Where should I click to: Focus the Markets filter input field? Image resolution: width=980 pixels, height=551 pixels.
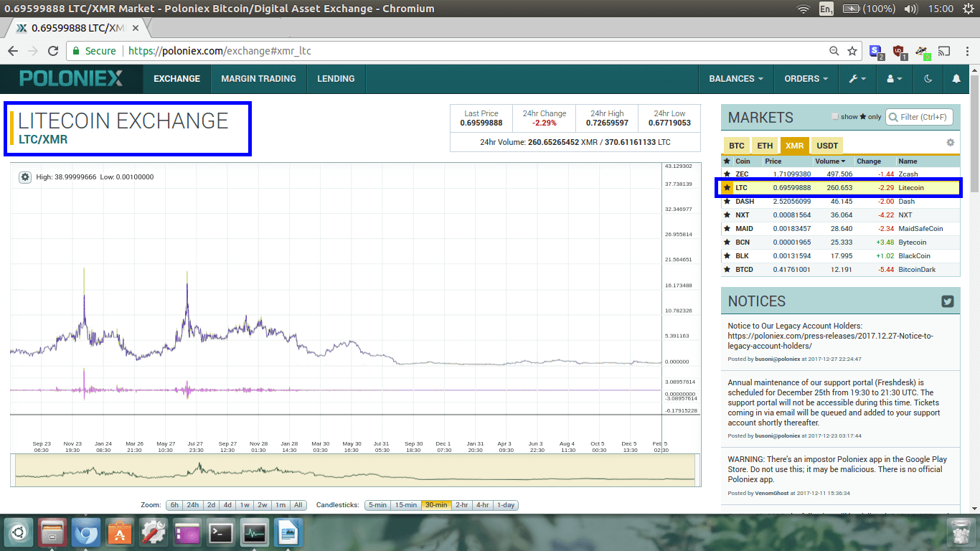(x=920, y=117)
